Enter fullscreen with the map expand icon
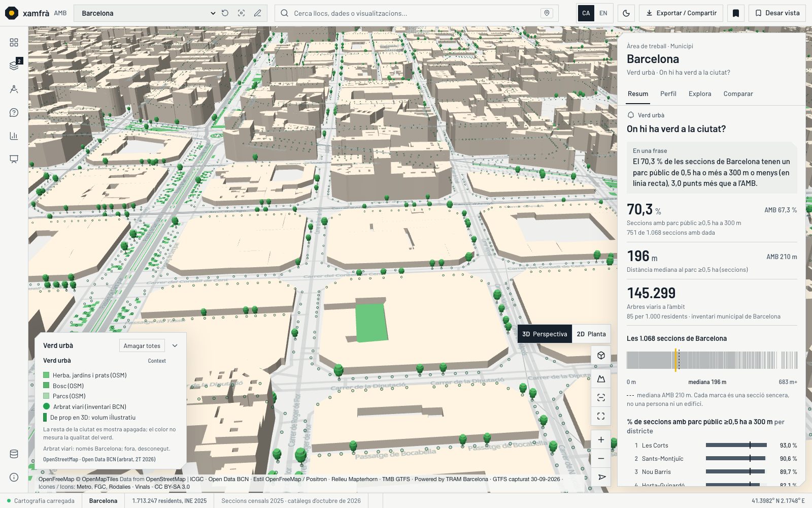Viewport: 812px width, 508px height. pos(601,416)
